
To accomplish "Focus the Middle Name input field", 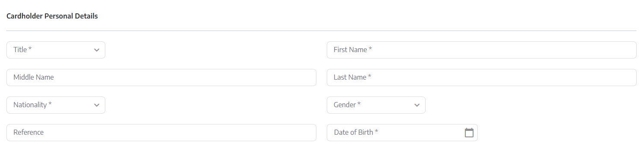I will 161,77.
